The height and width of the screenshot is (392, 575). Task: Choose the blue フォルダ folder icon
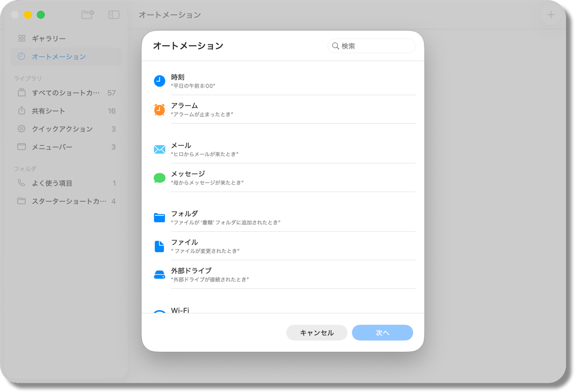click(159, 217)
